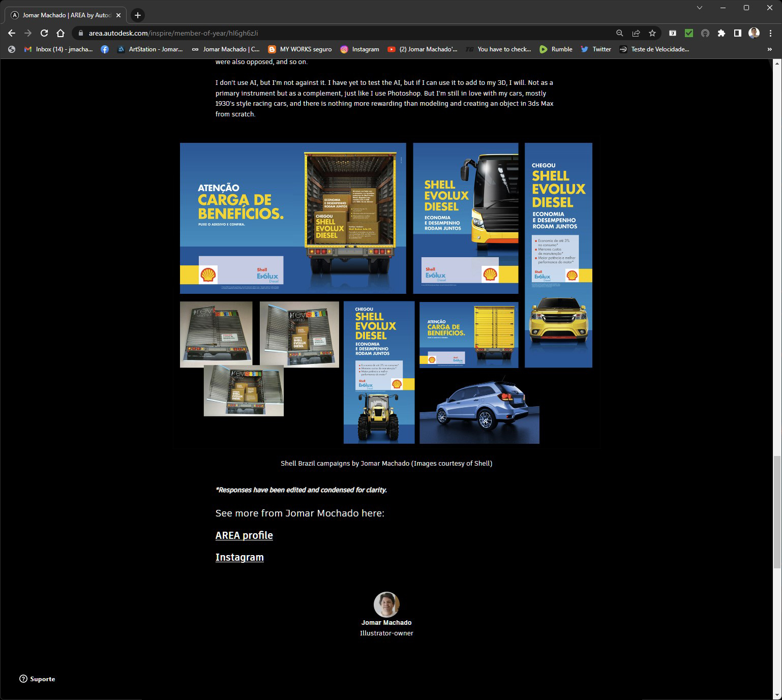Toggle the browser side panel
Screen dimensions: 782x700
pos(738,33)
